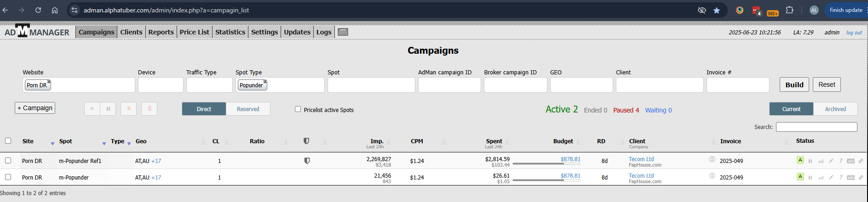Open the Traffic Type filter dropdown

point(209,85)
